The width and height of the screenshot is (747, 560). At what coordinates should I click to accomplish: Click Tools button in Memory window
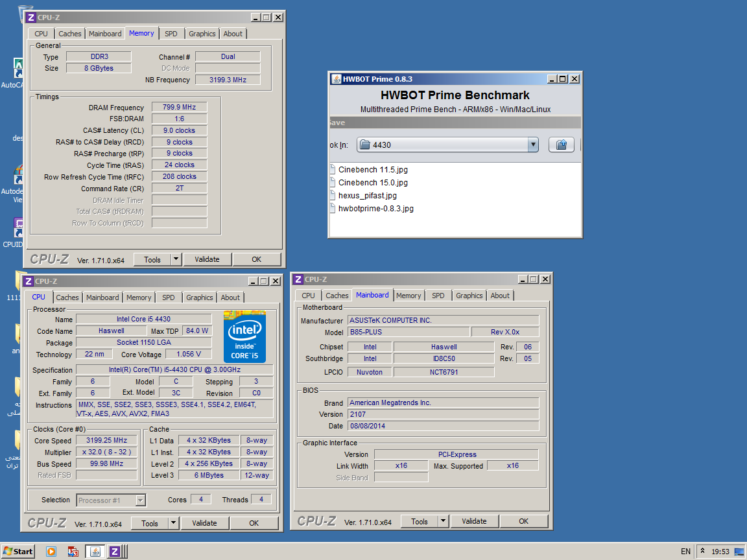coord(152,259)
